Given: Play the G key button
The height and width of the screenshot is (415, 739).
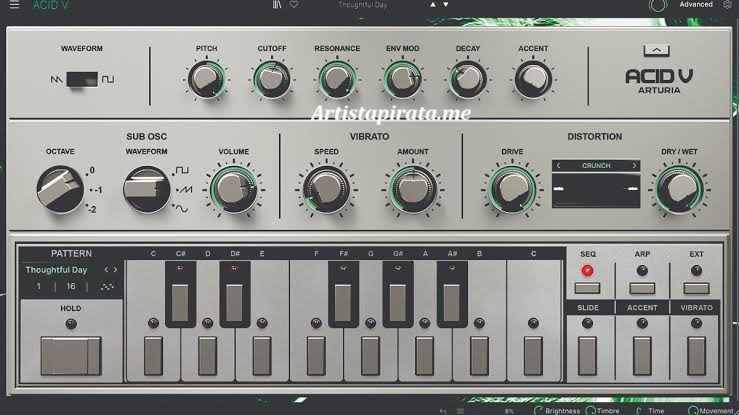Looking at the screenshot, I should pyautogui.click(x=370, y=356).
